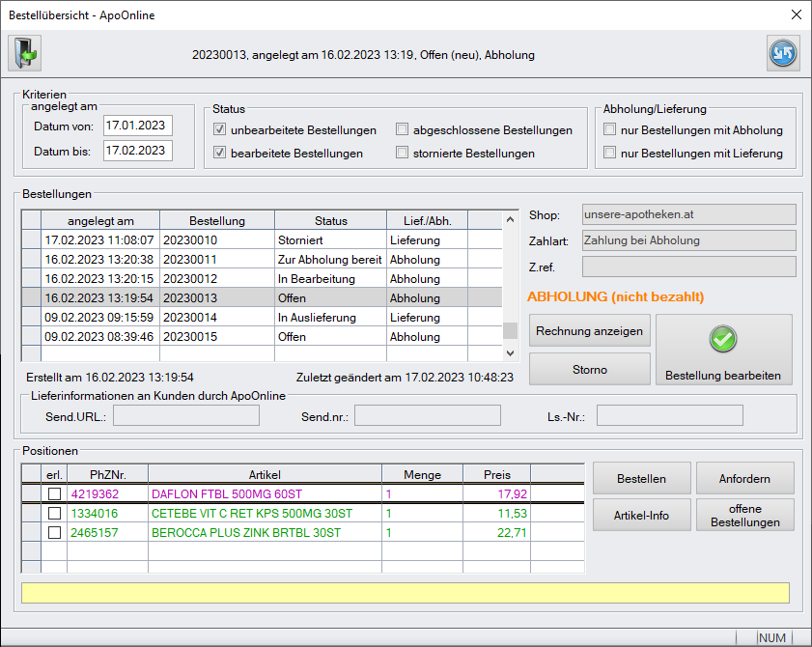Open Artikel-Info for selected item
Viewport: 812px width, 647px height.
coord(641,515)
